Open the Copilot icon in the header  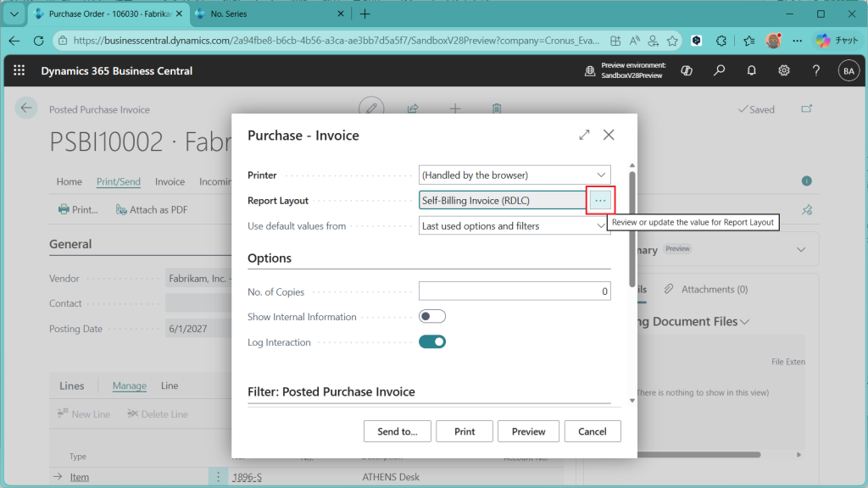coord(687,71)
